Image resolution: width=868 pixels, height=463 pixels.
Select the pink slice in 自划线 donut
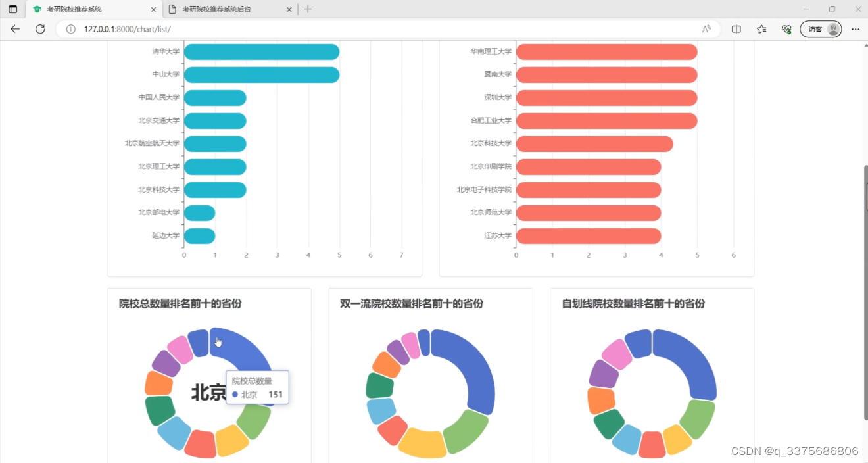tap(617, 354)
